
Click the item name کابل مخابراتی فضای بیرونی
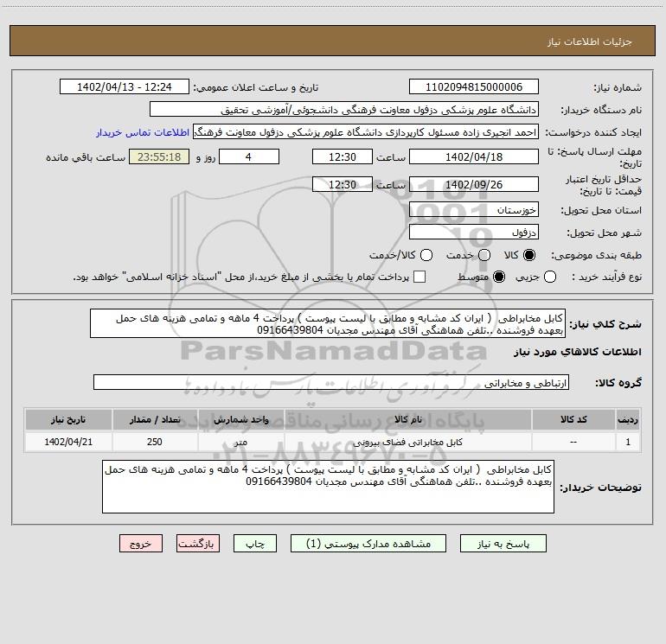pyautogui.click(x=407, y=443)
